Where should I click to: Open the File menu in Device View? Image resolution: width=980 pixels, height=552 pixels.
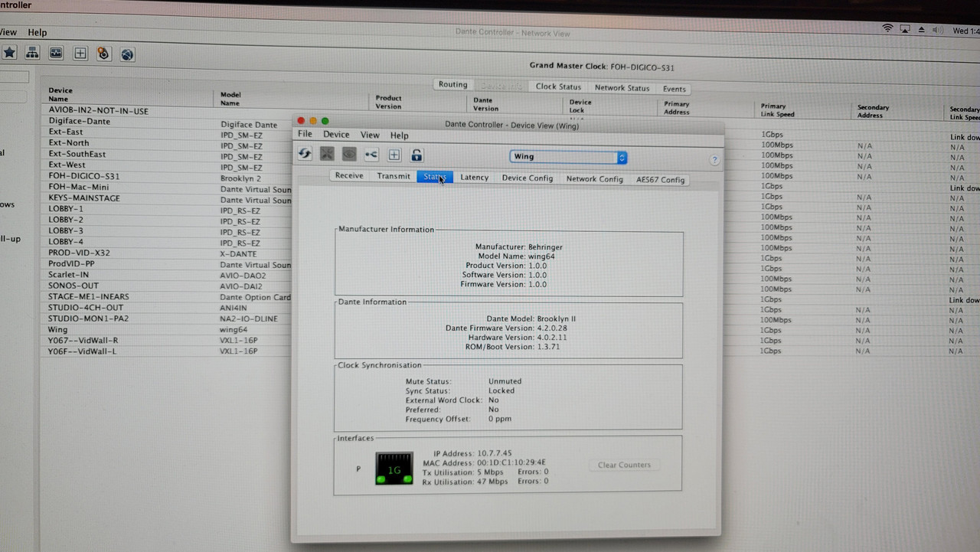[x=305, y=135]
